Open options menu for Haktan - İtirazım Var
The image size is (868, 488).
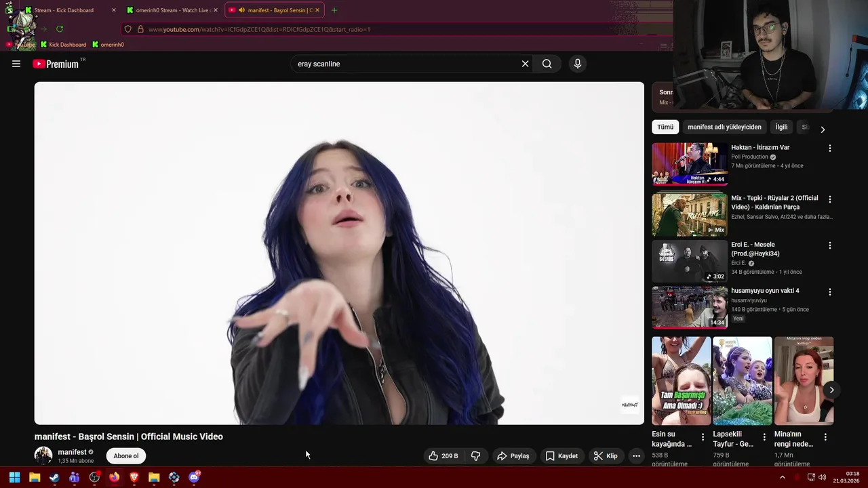tap(829, 148)
